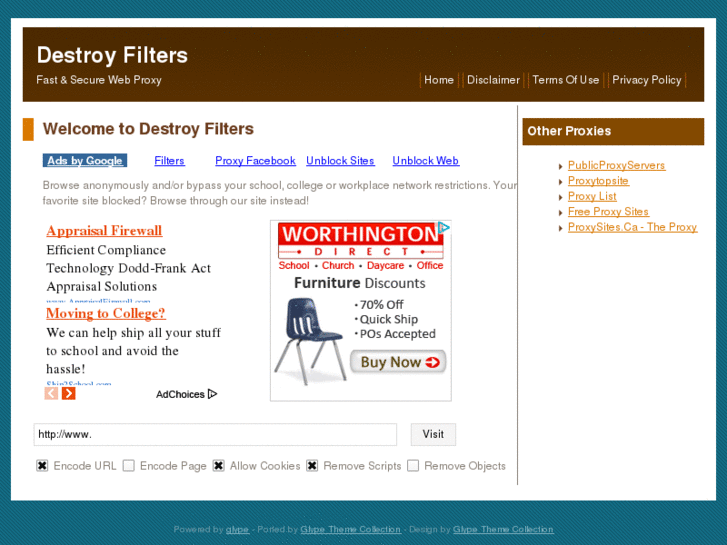Image resolution: width=727 pixels, height=545 pixels.
Task: Follow the Filters ad link
Action: pos(169,160)
